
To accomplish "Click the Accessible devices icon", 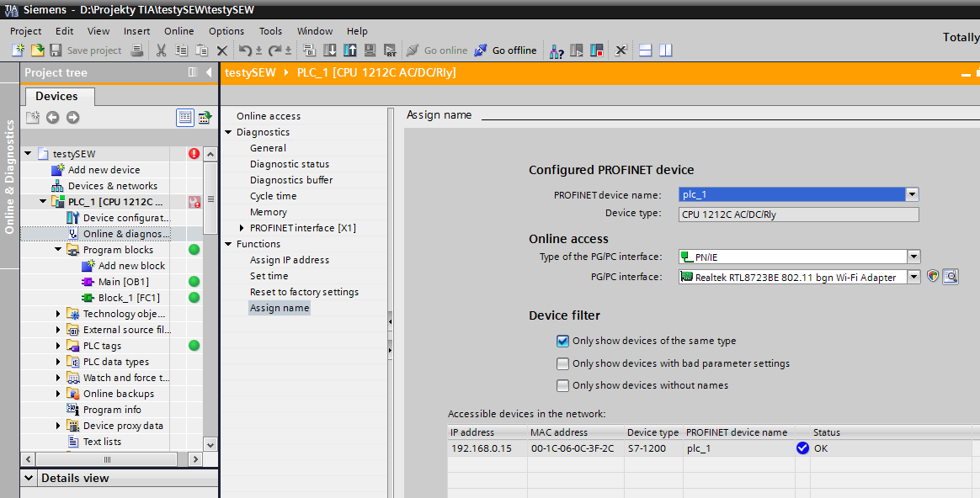I will 556,50.
